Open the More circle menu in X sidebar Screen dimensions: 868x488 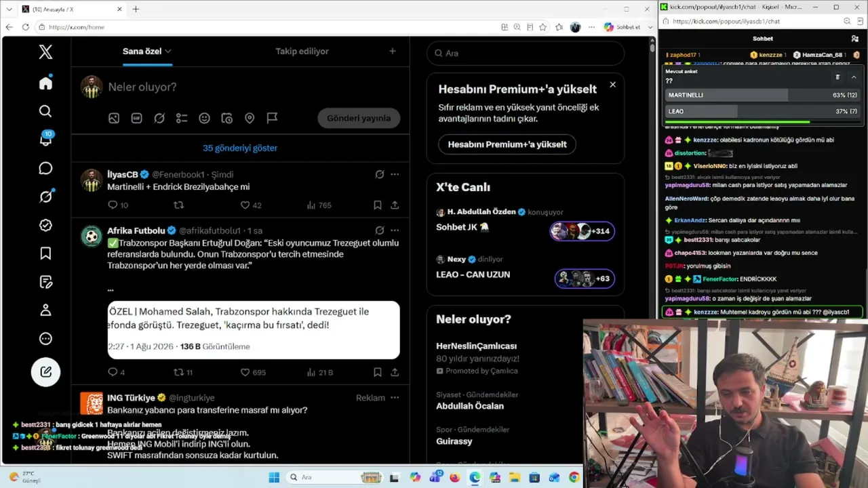45,338
